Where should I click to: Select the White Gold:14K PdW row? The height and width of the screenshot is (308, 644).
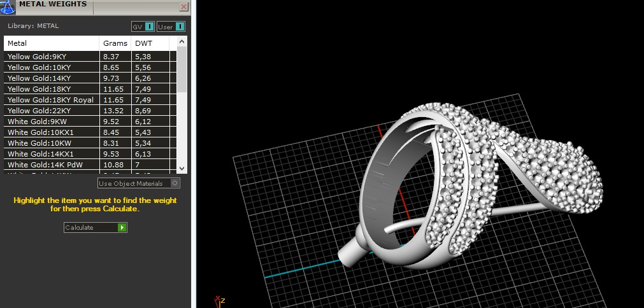pos(90,164)
